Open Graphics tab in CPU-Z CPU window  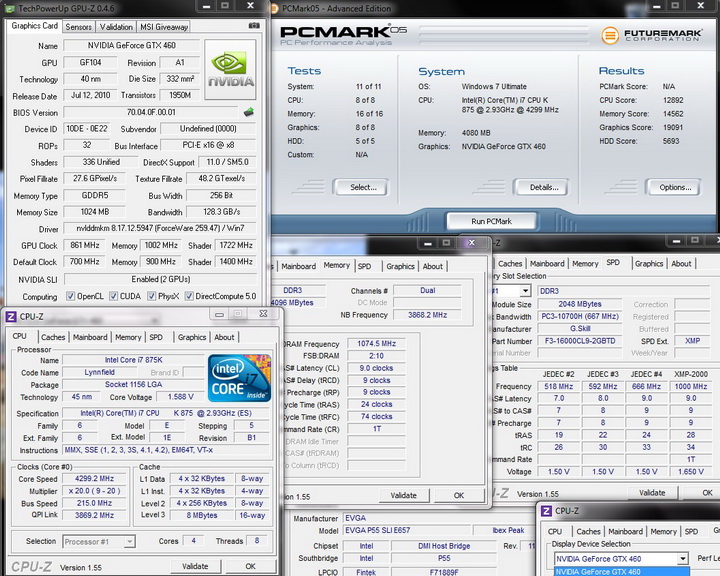tap(192, 337)
